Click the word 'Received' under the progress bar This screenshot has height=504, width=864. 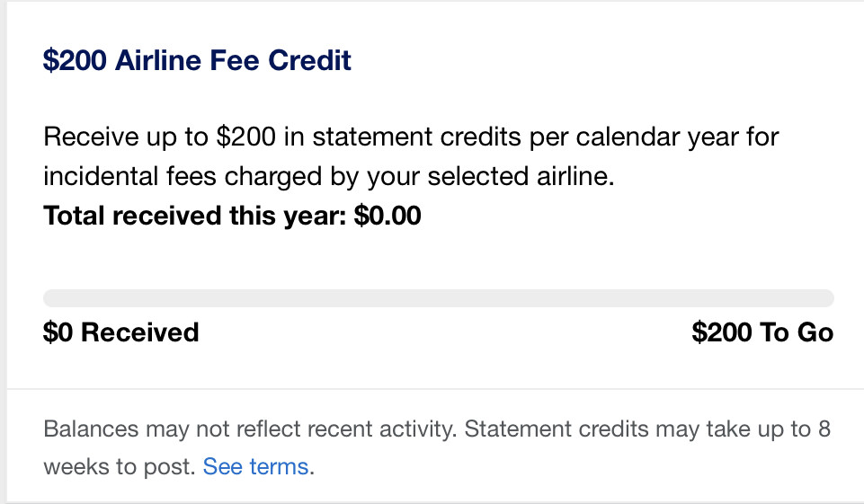[x=140, y=332]
